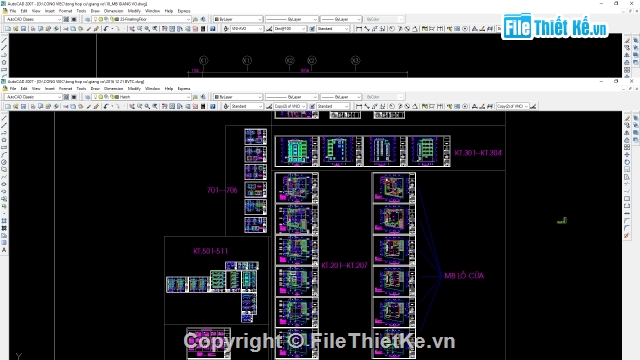The image size is (640, 360).
Task: Open the Format menu in the front window
Action: click(x=65, y=89)
